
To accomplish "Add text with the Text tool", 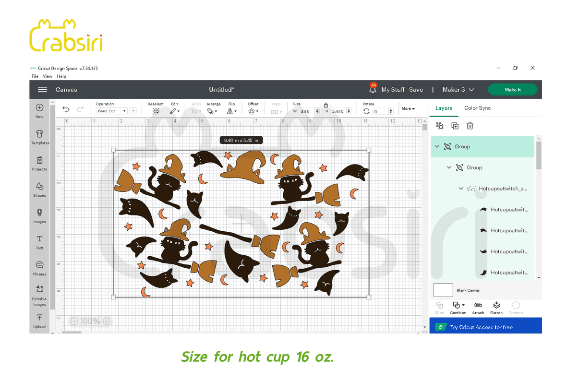I will pos(40,241).
